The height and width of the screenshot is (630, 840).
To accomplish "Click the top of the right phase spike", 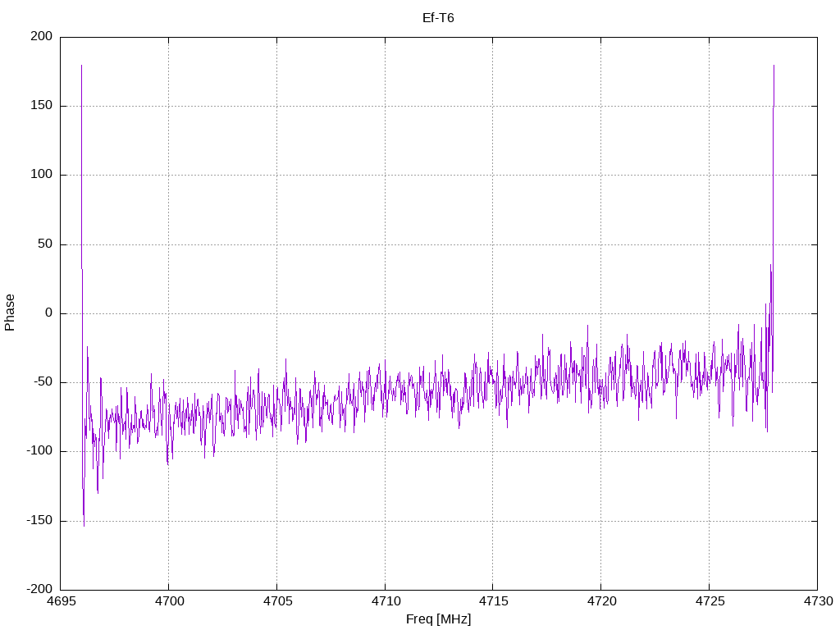I will point(774,66).
